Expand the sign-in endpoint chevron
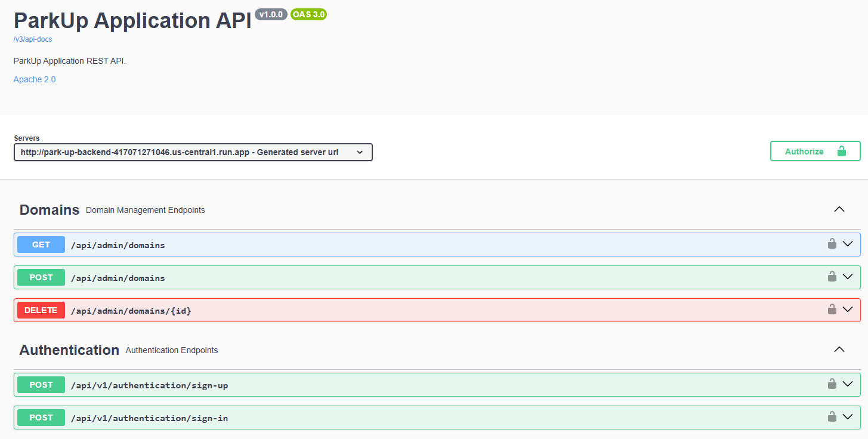This screenshot has width=868, height=439. click(848, 417)
